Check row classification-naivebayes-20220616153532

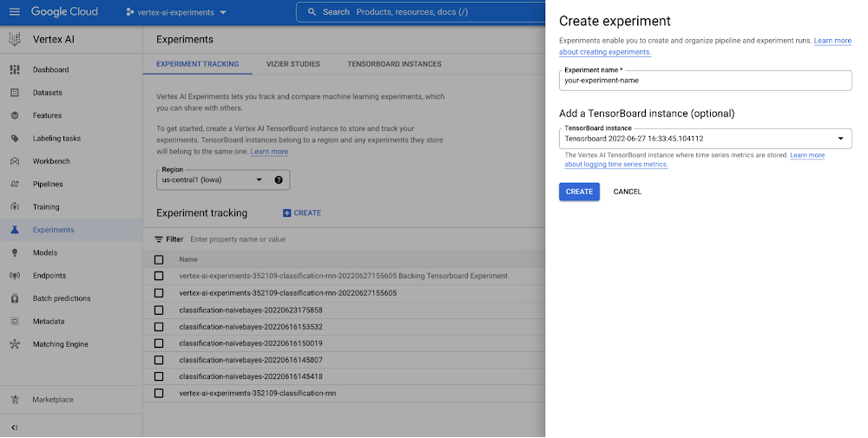159,327
